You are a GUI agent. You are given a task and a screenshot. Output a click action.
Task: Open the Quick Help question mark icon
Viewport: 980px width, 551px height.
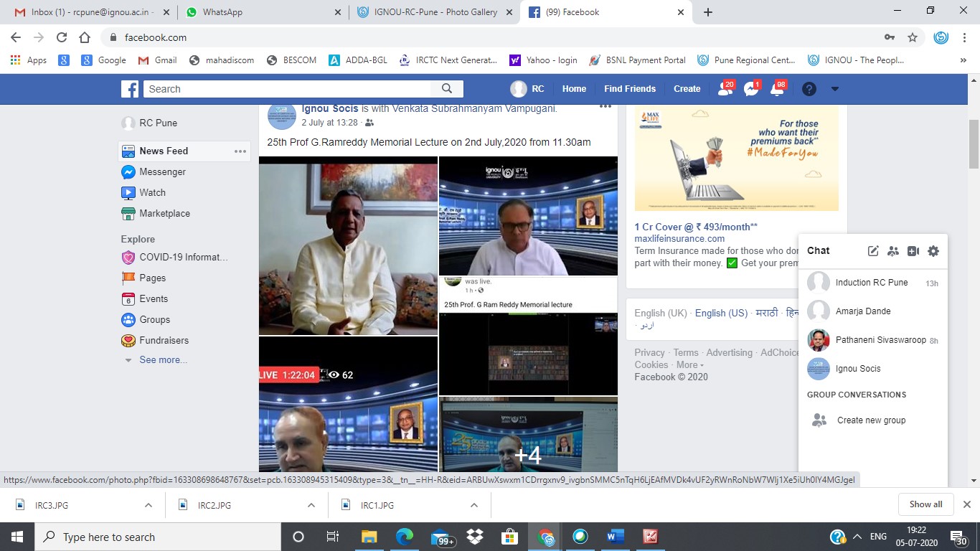809,89
